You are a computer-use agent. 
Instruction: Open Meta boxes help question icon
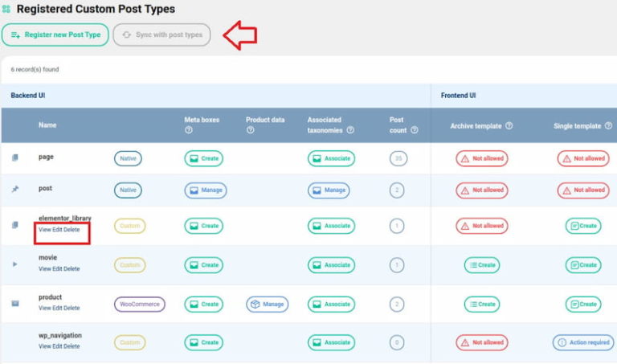click(189, 130)
